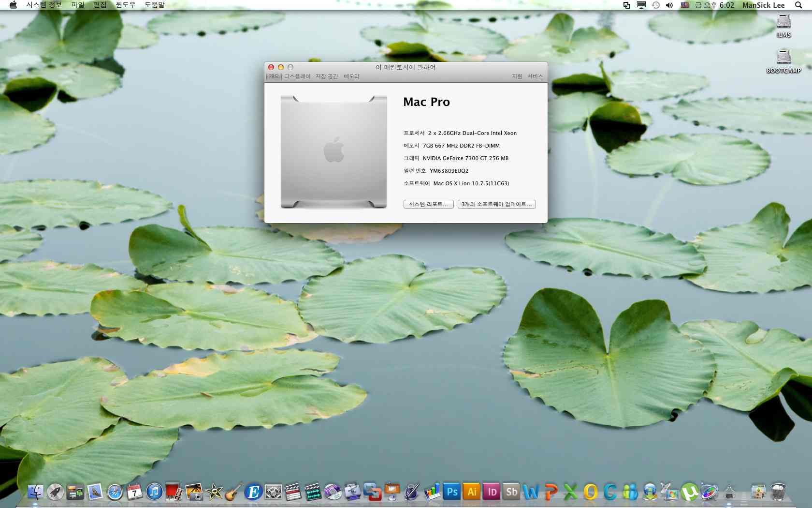Open Adobe InDesign in the dock
The width and height of the screenshot is (812, 508).
[492, 492]
